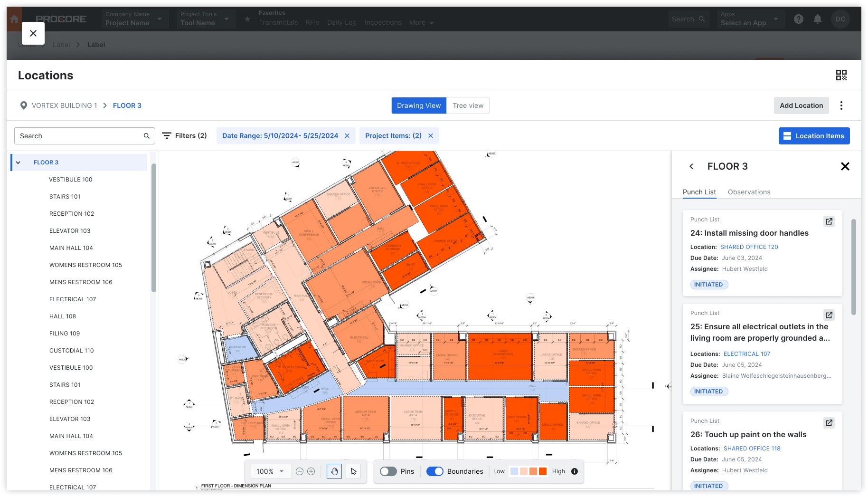Open punch item 24 in a new window
The image size is (868, 497).
pyautogui.click(x=829, y=221)
